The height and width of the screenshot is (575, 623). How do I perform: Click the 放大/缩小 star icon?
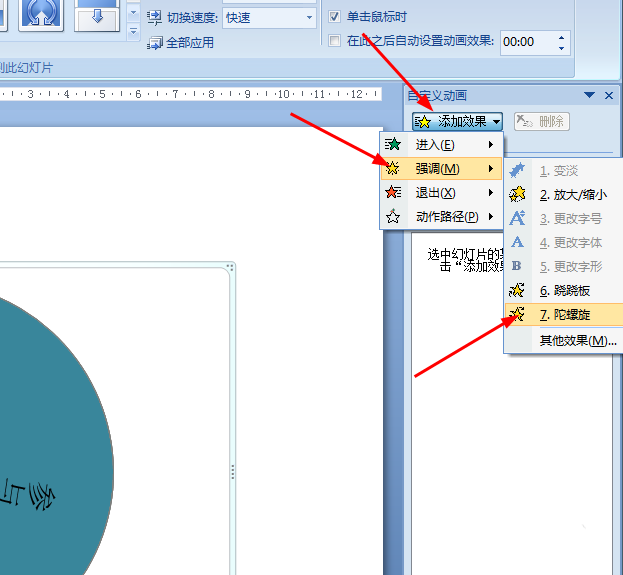point(517,194)
